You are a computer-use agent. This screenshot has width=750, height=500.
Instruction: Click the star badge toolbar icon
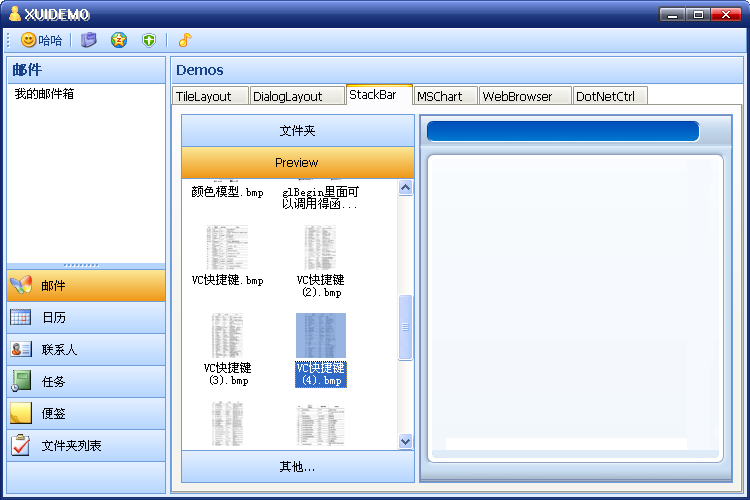pos(119,41)
